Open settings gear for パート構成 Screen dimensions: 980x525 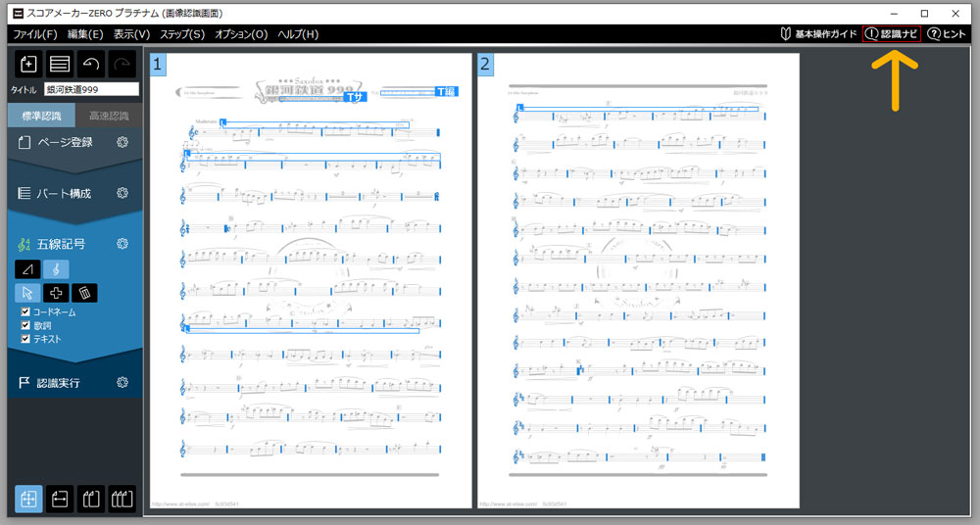pyautogui.click(x=122, y=193)
